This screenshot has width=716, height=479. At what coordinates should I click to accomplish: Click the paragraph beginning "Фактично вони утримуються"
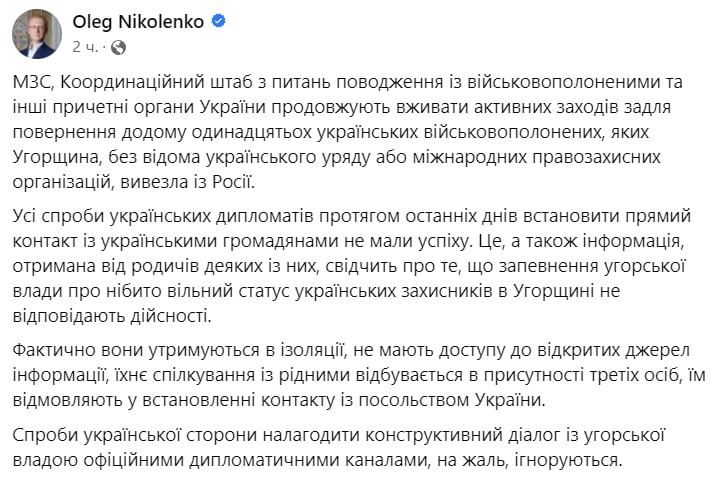point(359,375)
